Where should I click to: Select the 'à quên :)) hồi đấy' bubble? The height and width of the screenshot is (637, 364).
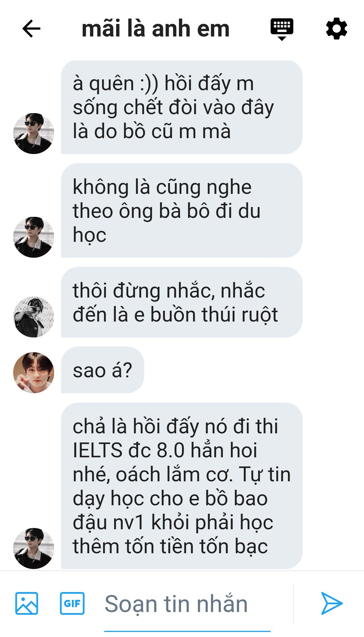pos(182,107)
